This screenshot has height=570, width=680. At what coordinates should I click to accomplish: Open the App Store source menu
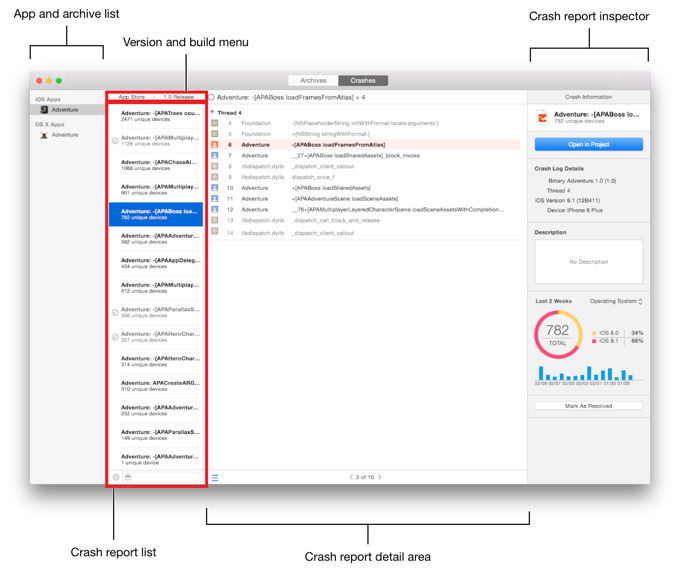(131, 97)
